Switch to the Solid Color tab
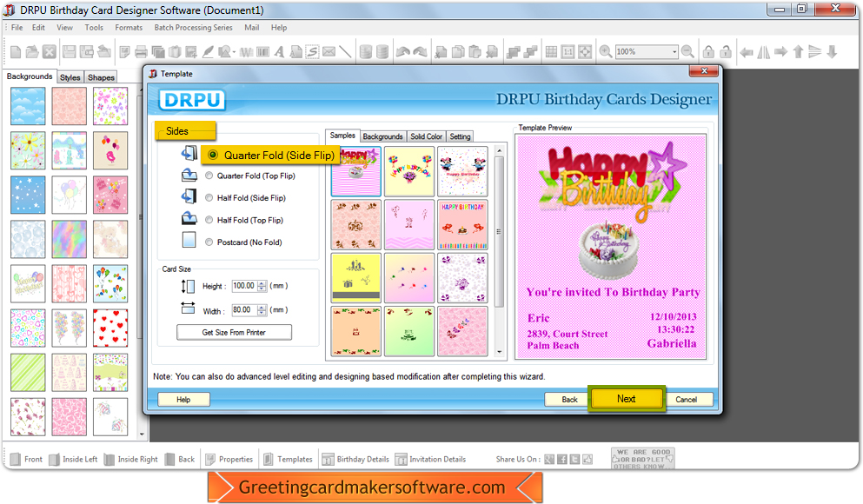This screenshot has width=863, height=504. tap(426, 136)
